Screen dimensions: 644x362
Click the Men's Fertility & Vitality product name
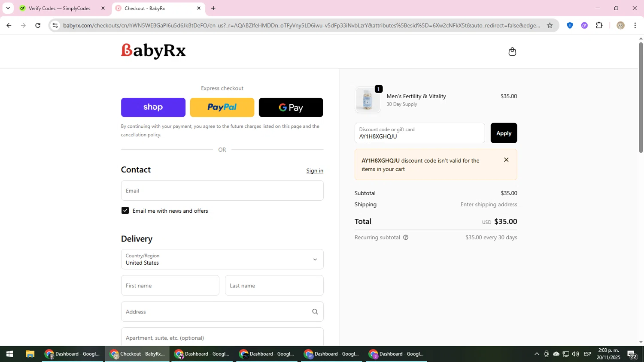coord(416,96)
